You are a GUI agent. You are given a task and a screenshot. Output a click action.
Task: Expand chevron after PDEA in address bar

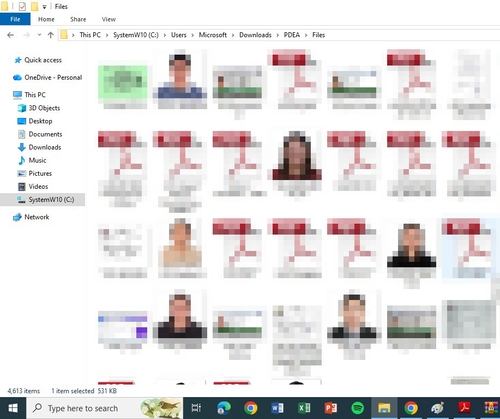coord(306,35)
